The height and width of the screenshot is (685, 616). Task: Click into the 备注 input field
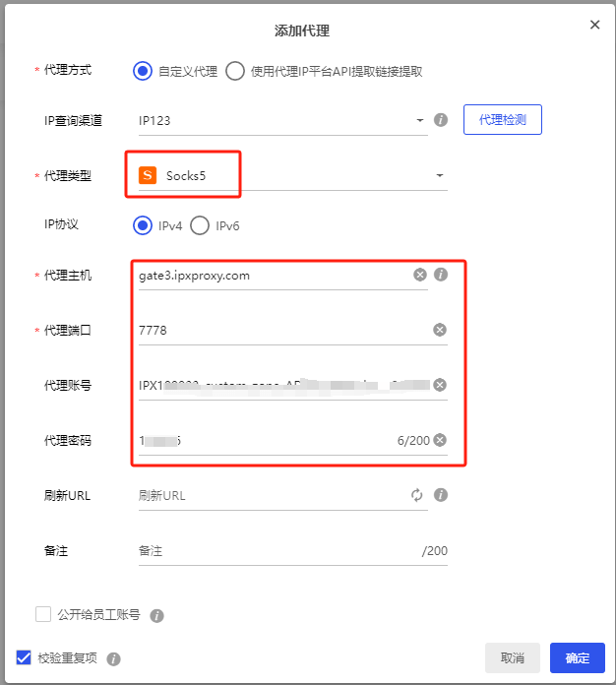[x=292, y=551]
